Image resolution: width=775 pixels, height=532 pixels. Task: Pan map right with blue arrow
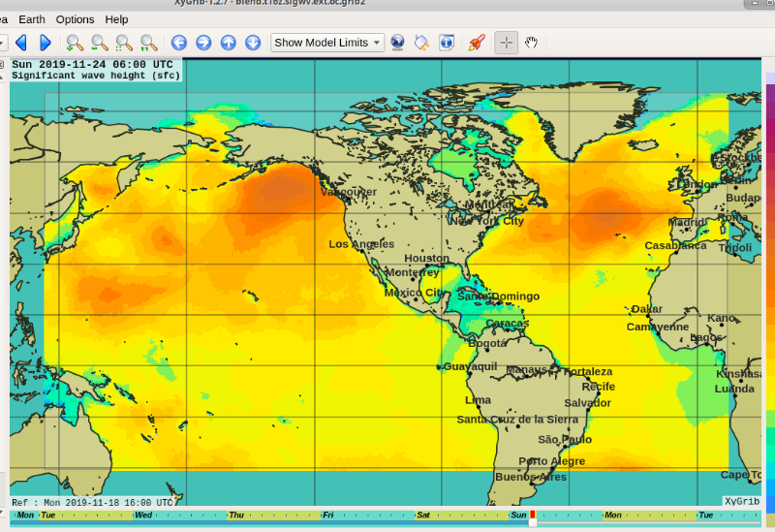[x=203, y=43]
